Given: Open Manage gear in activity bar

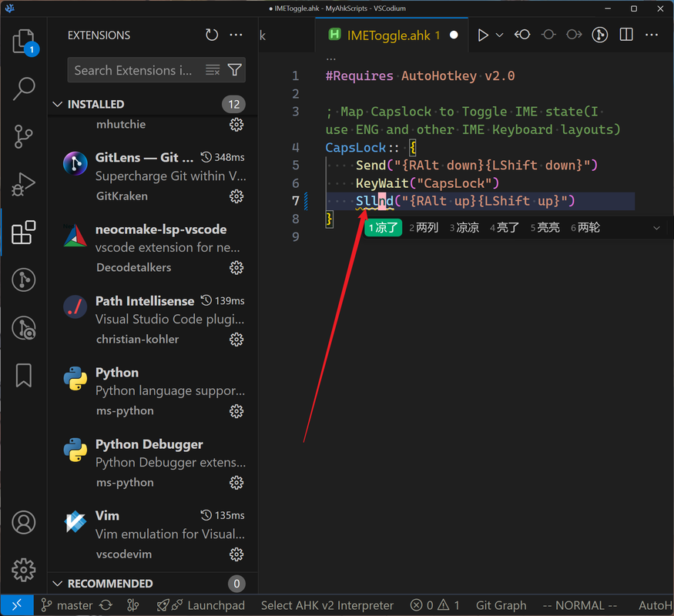Looking at the screenshot, I should 24,570.
